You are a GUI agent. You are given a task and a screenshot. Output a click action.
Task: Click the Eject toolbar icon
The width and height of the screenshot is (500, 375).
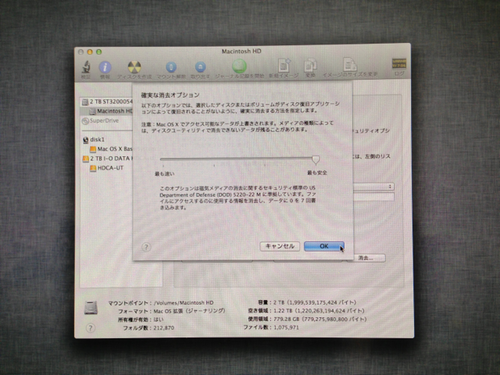tap(200, 67)
